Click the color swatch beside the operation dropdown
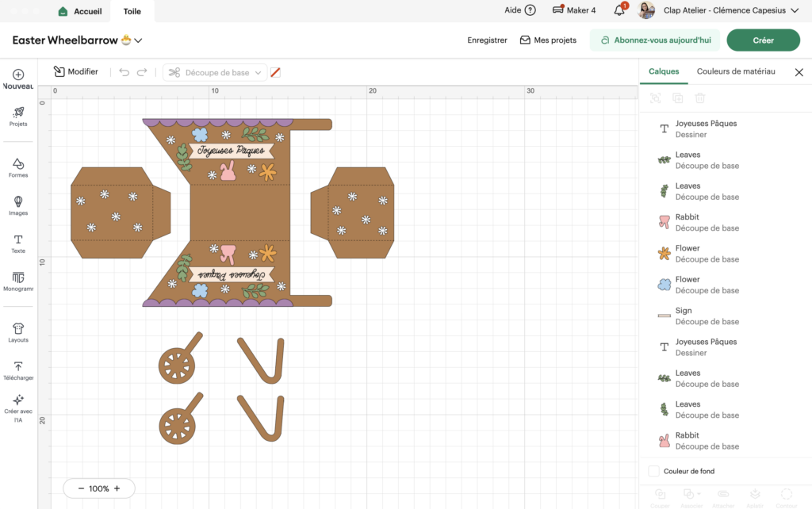Viewport: 812px width, 509px height. (x=275, y=72)
